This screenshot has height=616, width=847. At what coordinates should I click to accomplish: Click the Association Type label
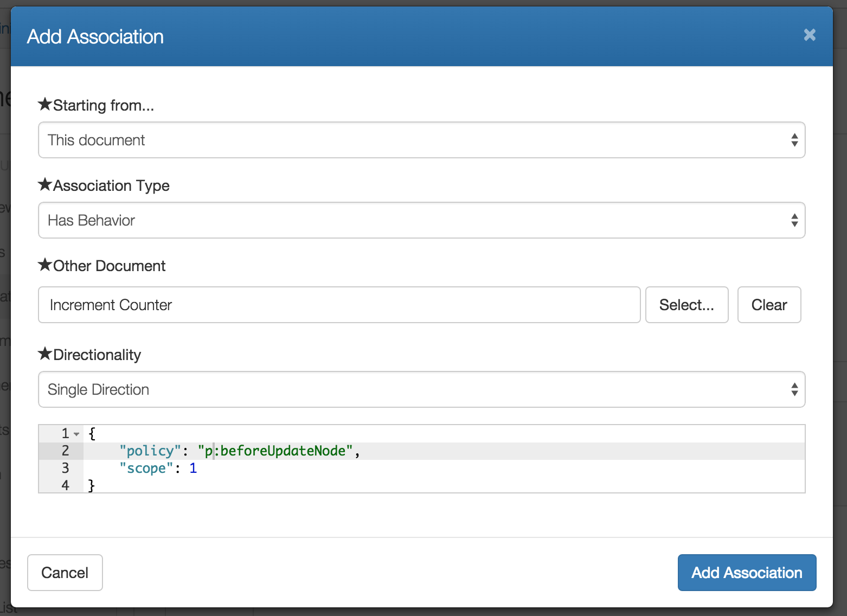point(104,185)
